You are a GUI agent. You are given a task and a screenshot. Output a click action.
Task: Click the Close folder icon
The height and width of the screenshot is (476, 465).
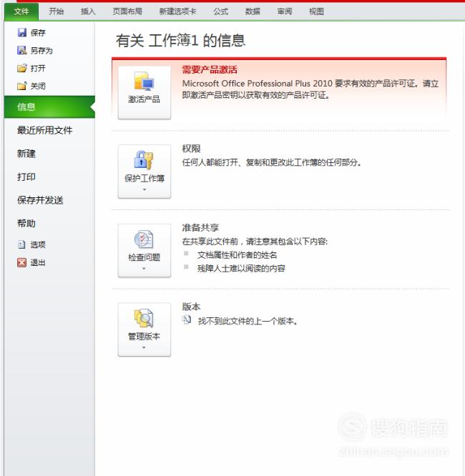tap(22, 86)
